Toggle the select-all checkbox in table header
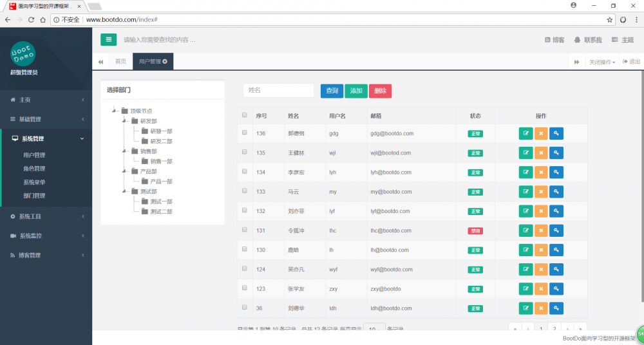This screenshot has width=644, height=345. click(x=244, y=115)
